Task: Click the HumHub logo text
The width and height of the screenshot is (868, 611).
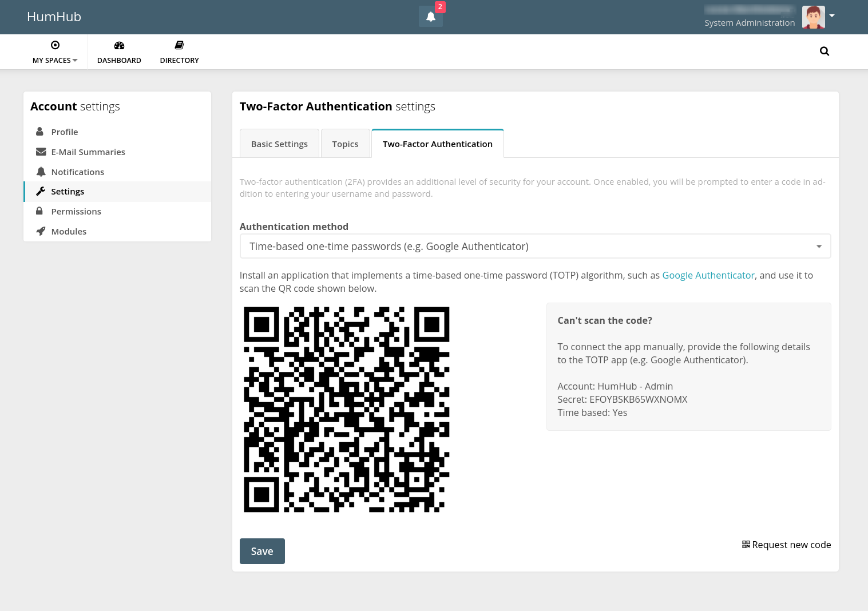Action: tap(54, 17)
